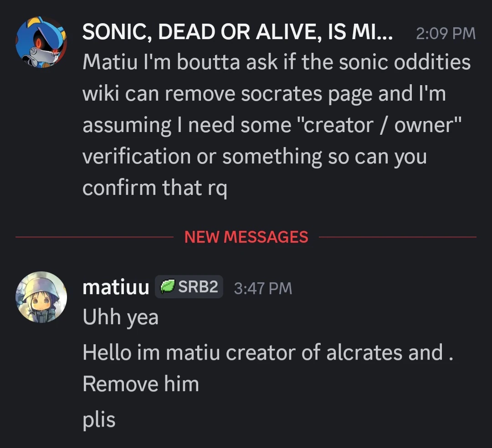Tap the "Hello im matiu creator" message line
492x448 pixels.
pyautogui.click(x=268, y=352)
